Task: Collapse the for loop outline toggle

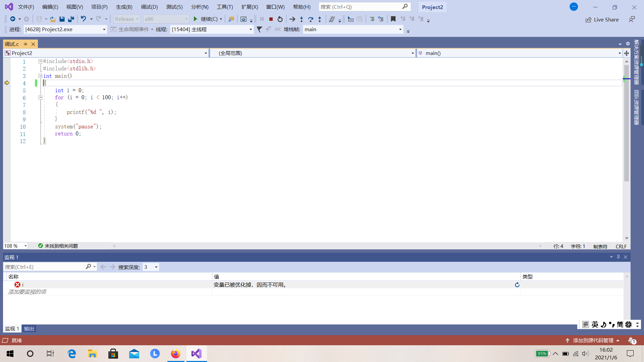Action: (40, 98)
